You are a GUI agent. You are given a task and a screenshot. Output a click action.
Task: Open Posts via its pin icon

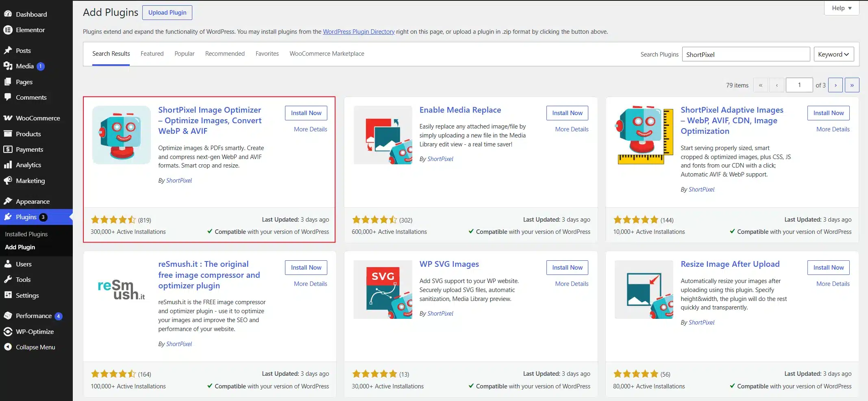tap(8, 50)
